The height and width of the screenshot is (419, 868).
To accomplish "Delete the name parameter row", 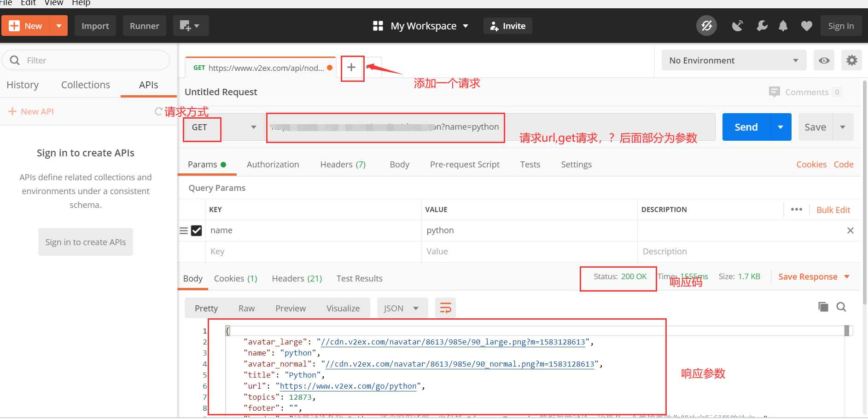I will pos(850,230).
